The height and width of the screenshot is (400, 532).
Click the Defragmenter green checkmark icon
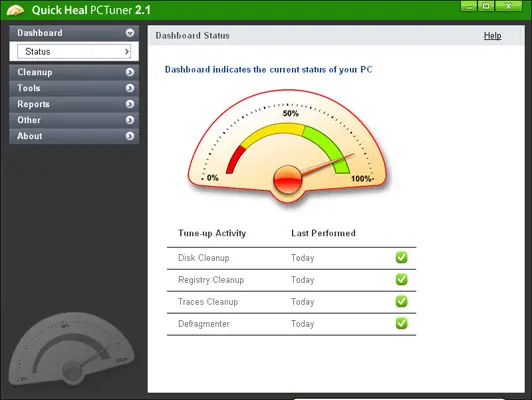pyautogui.click(x=401, y=323)
